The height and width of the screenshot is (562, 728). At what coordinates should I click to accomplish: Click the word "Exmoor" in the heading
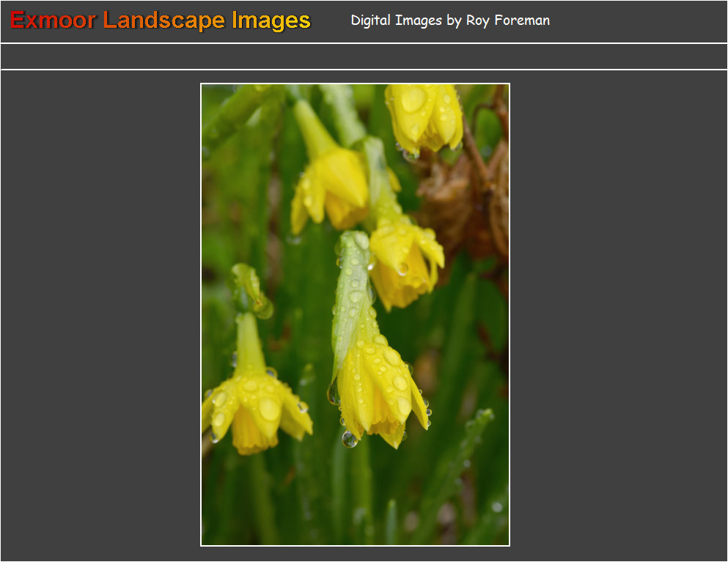tap(53, 21)
